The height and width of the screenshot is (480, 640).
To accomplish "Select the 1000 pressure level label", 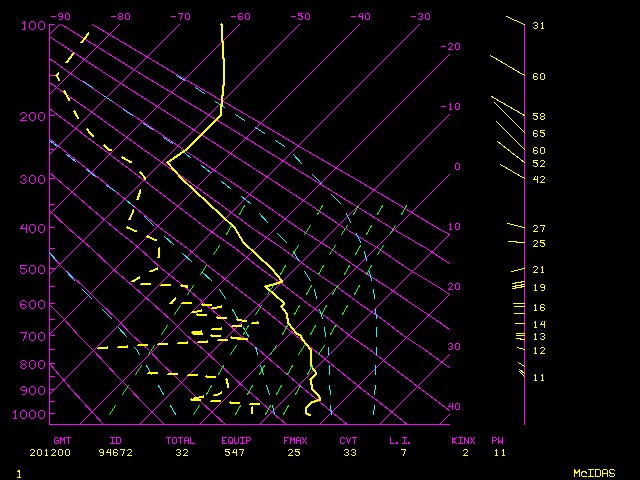I will (x=30, y=414).
